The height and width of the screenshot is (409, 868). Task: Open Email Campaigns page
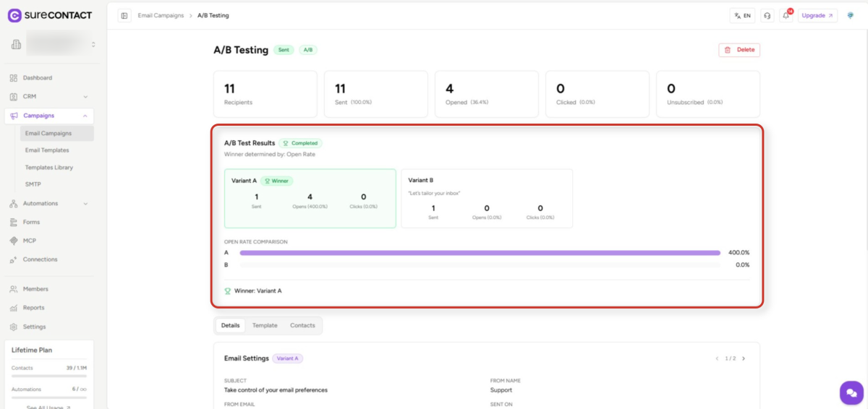pos(57,133)
